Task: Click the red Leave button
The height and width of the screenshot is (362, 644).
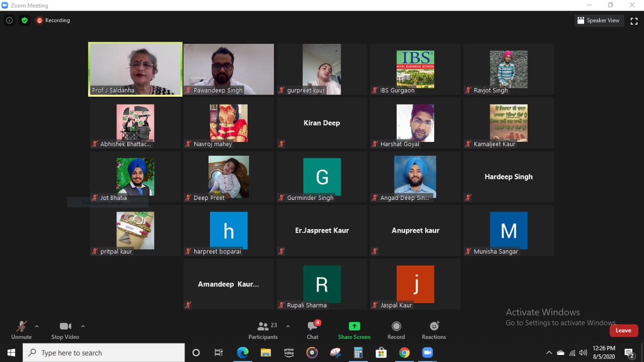Action: coord(623,330)
